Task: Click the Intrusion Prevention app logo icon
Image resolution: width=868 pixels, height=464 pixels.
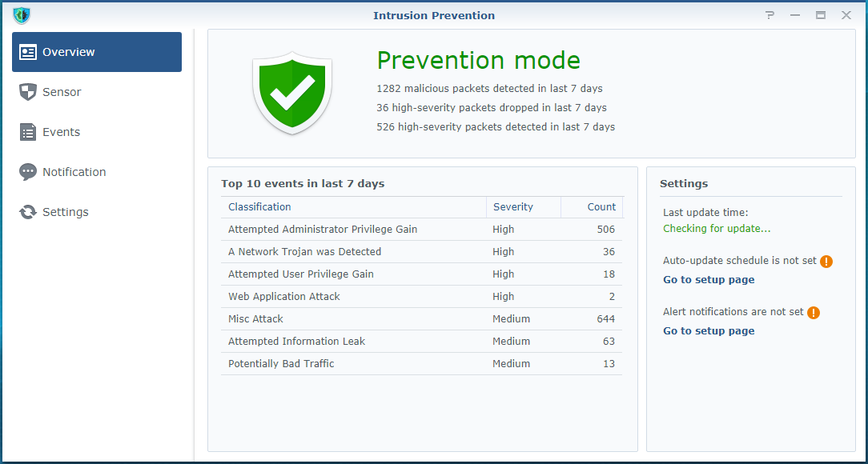Action: coord(22,15)
